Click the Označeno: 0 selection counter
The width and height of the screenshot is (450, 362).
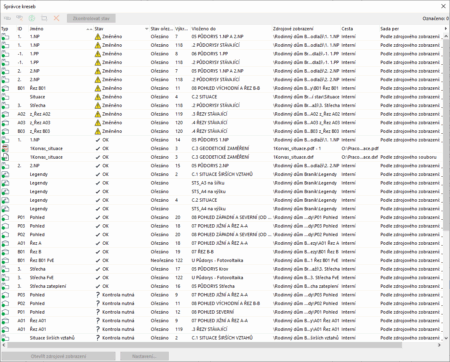[x=435, y=19]
